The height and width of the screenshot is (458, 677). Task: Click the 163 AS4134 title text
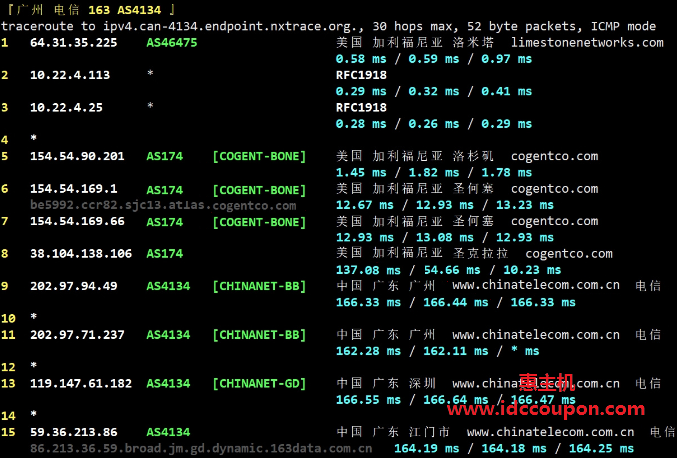[x=125, y=10]
